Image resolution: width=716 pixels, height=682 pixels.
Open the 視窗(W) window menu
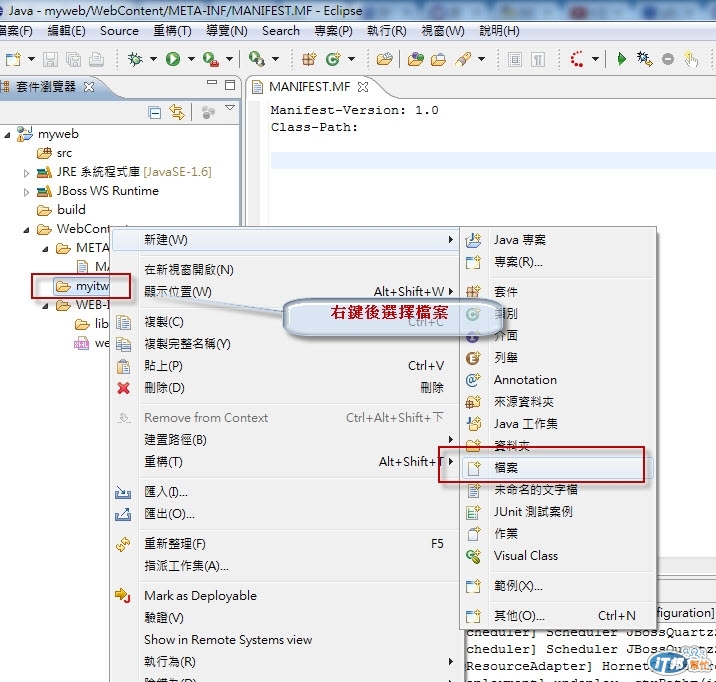442,31
